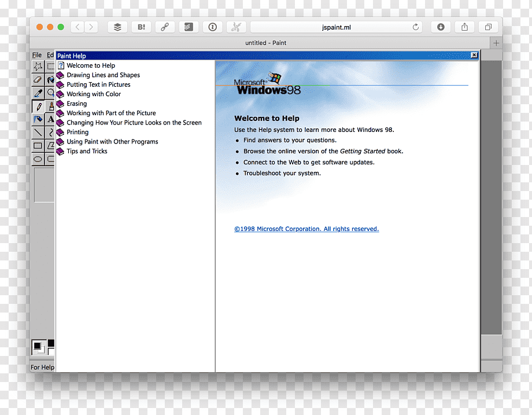Click the jspaint.ml address bar
Viewport: 532px width, 415px height.
pyautogui.click(x=336, y=27)
